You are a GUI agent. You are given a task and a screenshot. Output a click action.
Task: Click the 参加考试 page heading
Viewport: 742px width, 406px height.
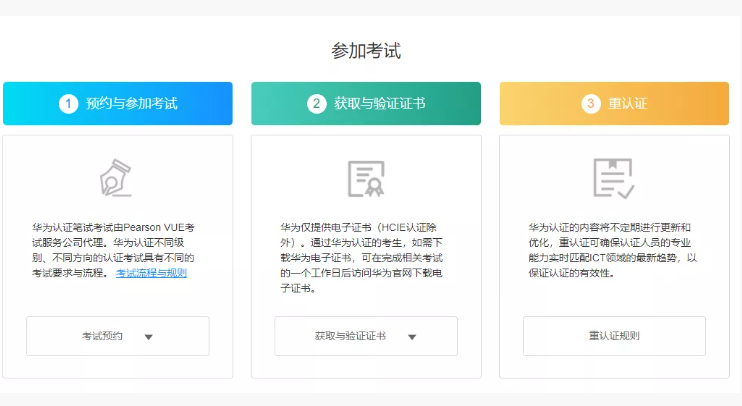[x=366, y=51]
